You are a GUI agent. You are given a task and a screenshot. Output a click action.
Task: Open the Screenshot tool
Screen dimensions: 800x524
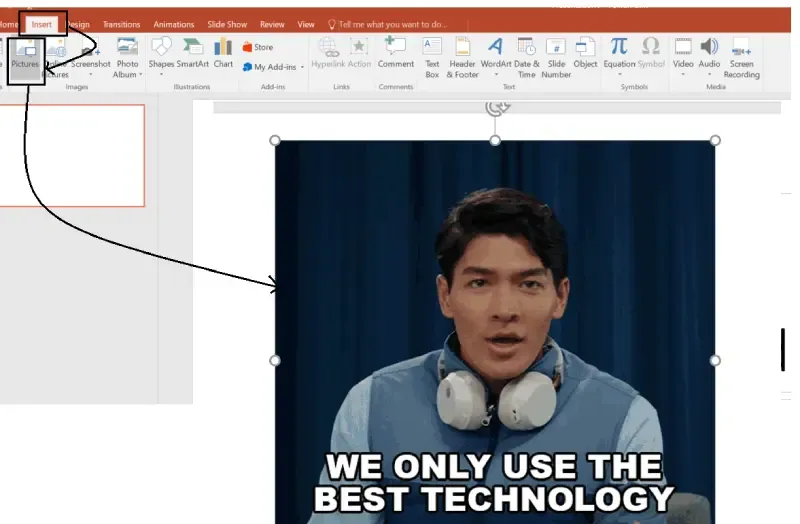tap(91, 59)
